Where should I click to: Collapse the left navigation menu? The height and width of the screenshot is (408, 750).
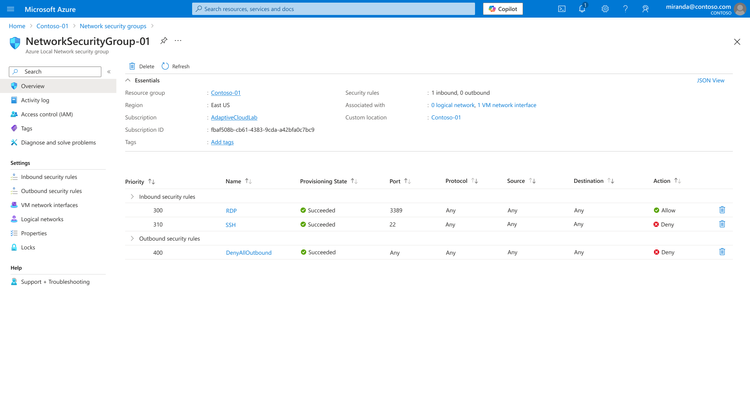point(109,72)
